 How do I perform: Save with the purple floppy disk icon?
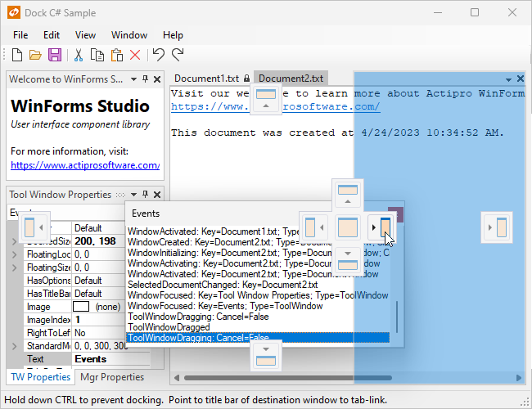pyautogui.click(x=55, y=55)
